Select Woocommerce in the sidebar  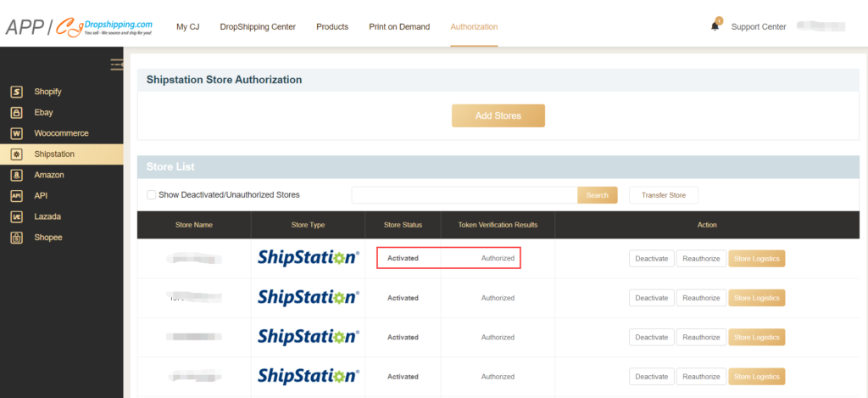tap(61, 133)
